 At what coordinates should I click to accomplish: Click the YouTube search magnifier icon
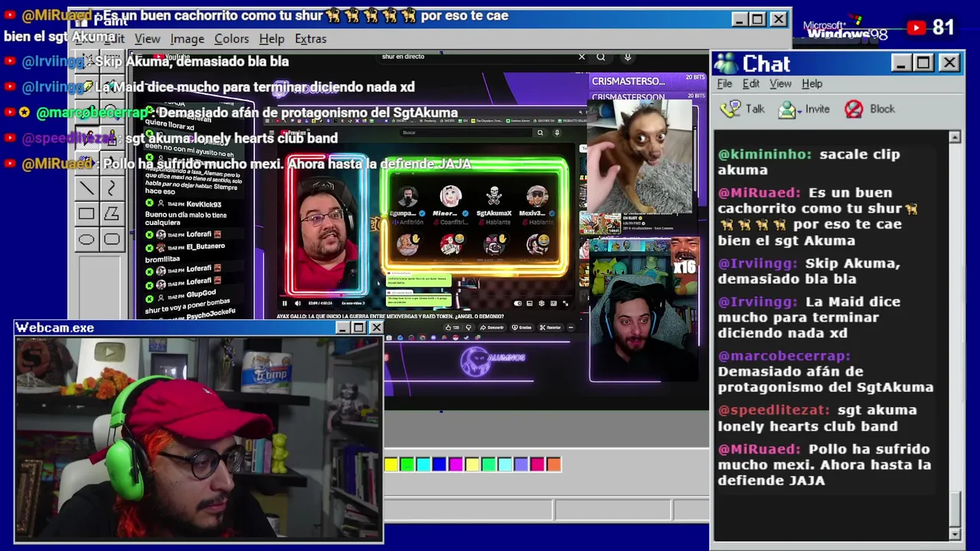click(x=601, y=57)
